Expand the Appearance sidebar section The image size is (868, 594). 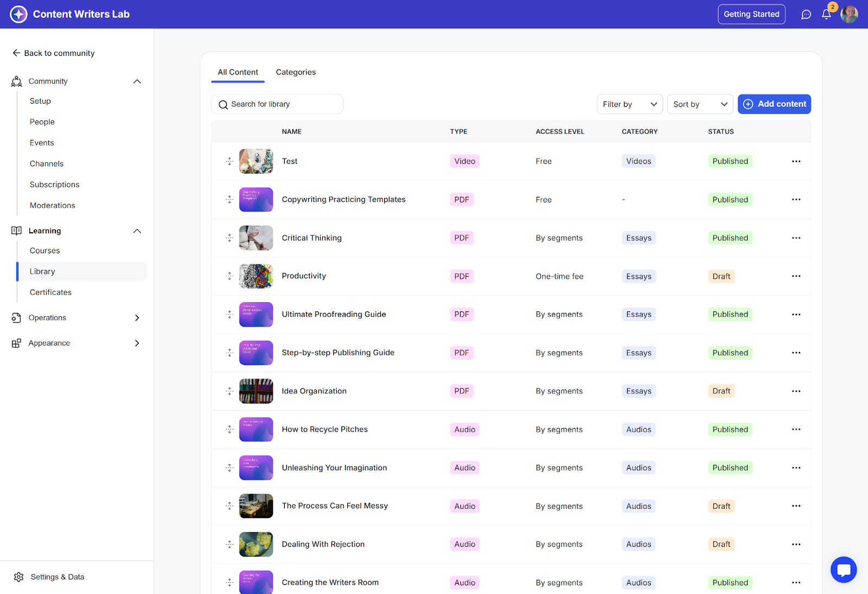coord(137,343)
